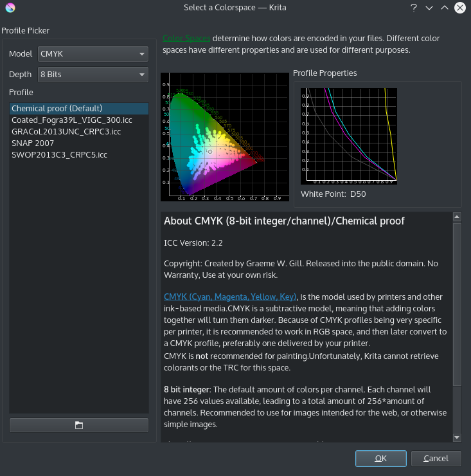Open the Model dropdown showing CMYK
Viewport: 471px width, 476px height.
93,54
